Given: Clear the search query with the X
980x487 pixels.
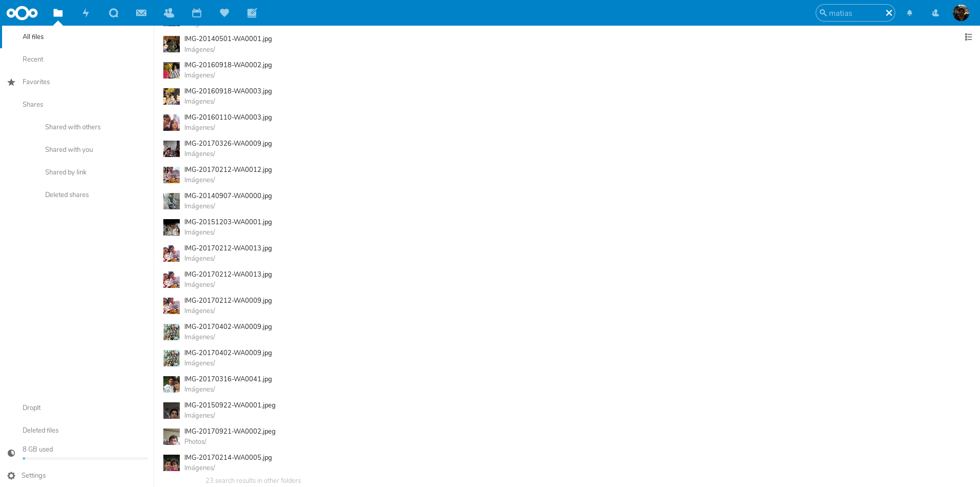Looking at the screenshot, I should (x=889, y=13).
